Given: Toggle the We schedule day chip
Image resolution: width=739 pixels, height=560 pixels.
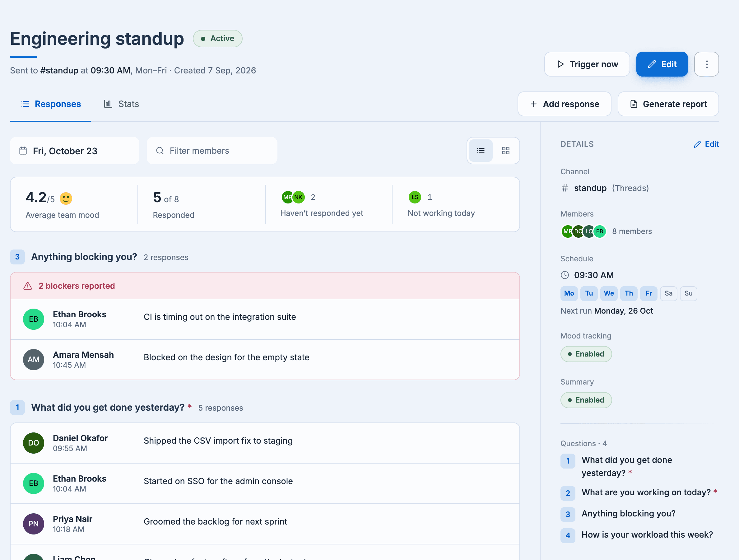Looking at the screenshot, I should coord(609,293).
